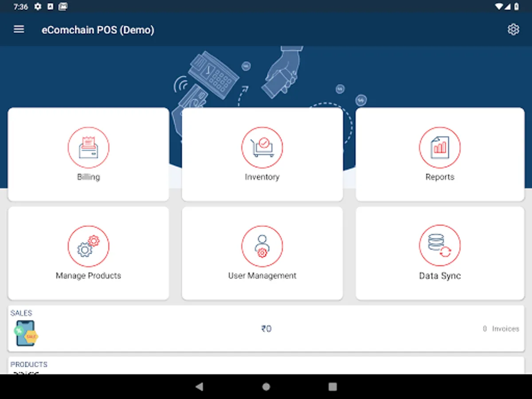Select the User Management label
532x399 pixels.
click(x=262, y=275)
